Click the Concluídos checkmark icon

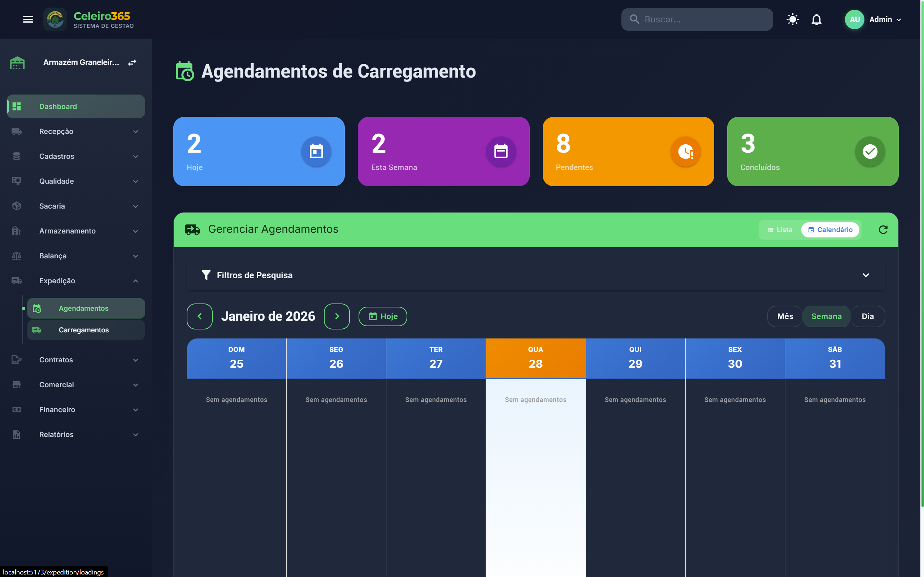click(870, 152)
